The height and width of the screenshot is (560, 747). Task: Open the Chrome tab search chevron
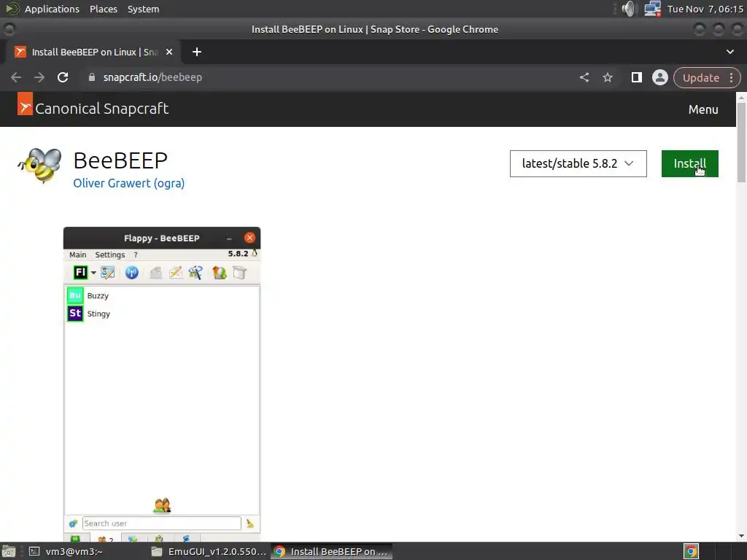coord(729,52)
